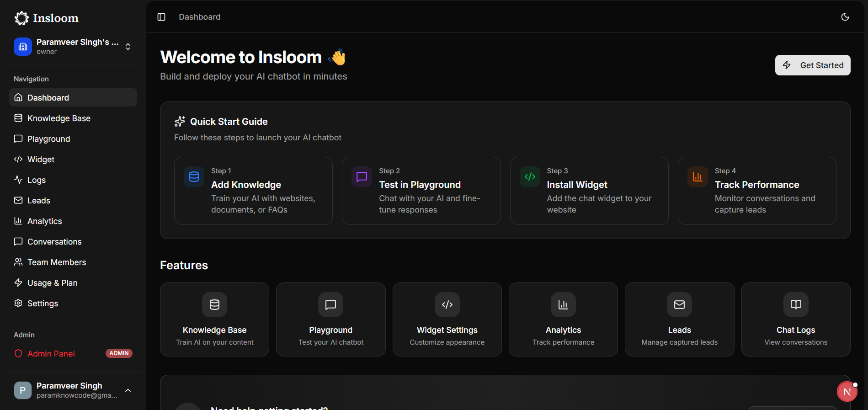Open the Knowledge Base feature card title
The image size is (868, 410).
click(214, 330)
